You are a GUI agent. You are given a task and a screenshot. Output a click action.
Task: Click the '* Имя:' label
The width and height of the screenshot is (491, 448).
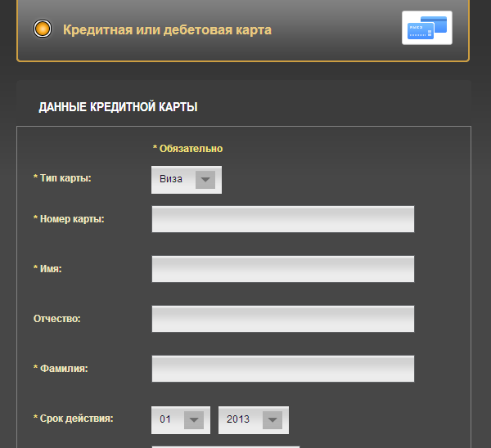pyautogui.click(x=47, y=269)
